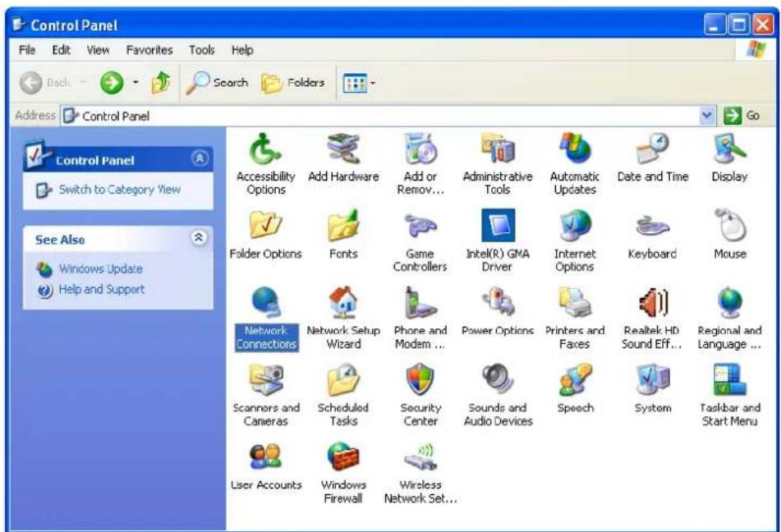Open Security Center
This screenshot has width=781, height=532.
420,396
